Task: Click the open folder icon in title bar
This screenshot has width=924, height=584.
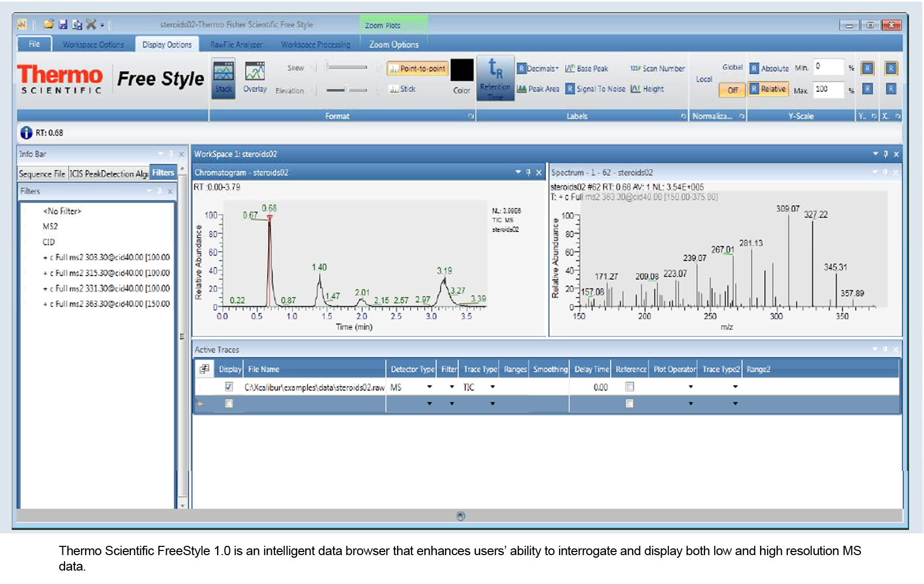Action: 48,24
